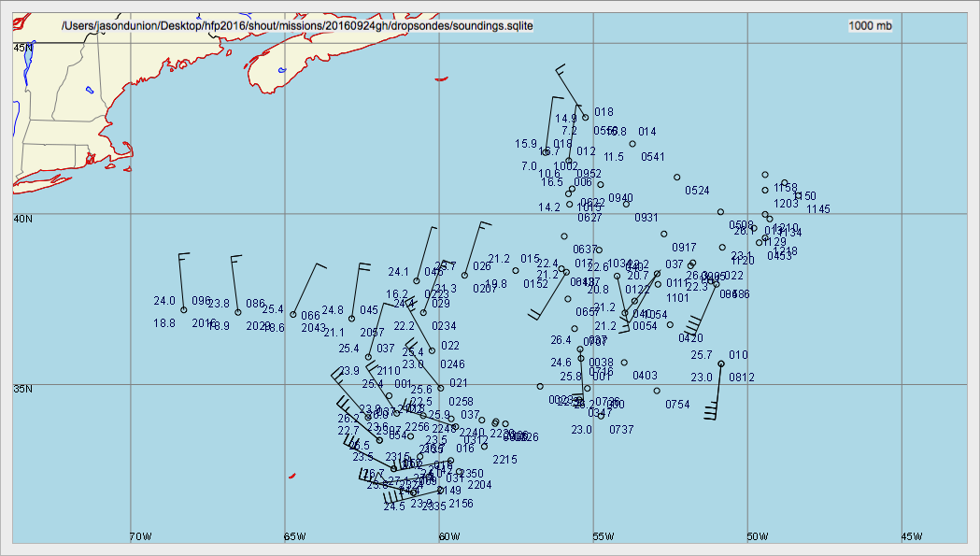Screen dimensions: 980x556
Task: Click the 0054 time label
Action: (645, 326)
